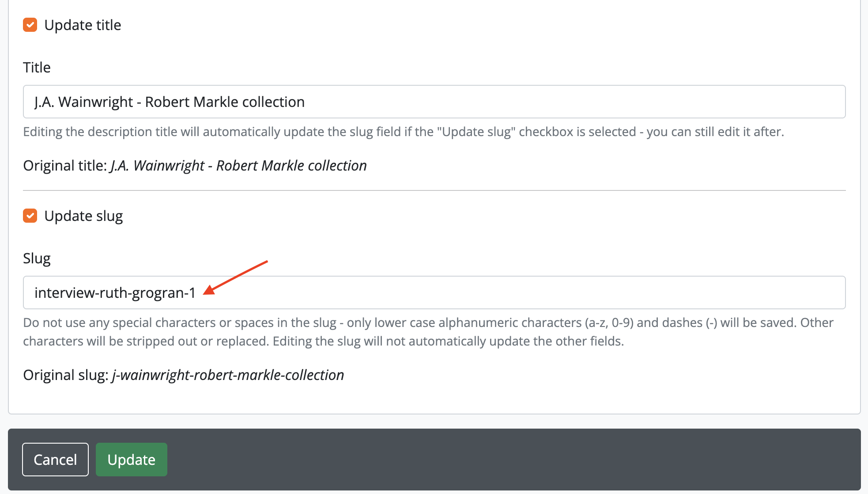The image size is (868, 494).
Task: Click the "Title" field label
Action: (x=37, y=68)
